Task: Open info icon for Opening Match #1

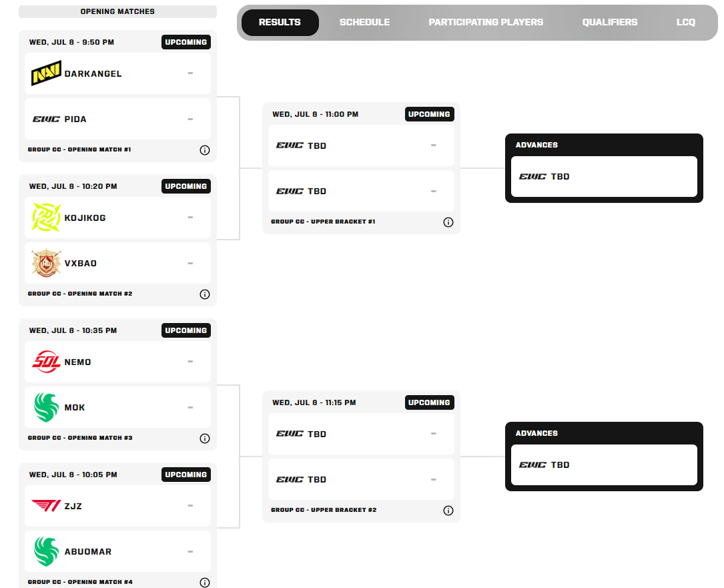Action: (x=205, y=150)
